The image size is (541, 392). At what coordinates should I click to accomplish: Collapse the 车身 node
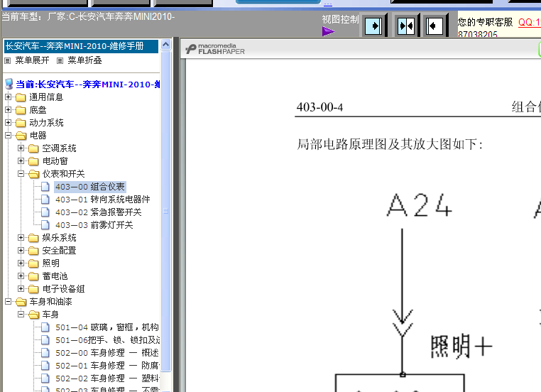(21, 315)
